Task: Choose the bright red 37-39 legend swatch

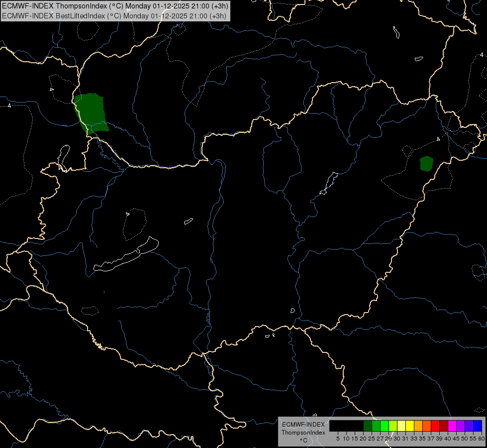Action: click(435, 426)
